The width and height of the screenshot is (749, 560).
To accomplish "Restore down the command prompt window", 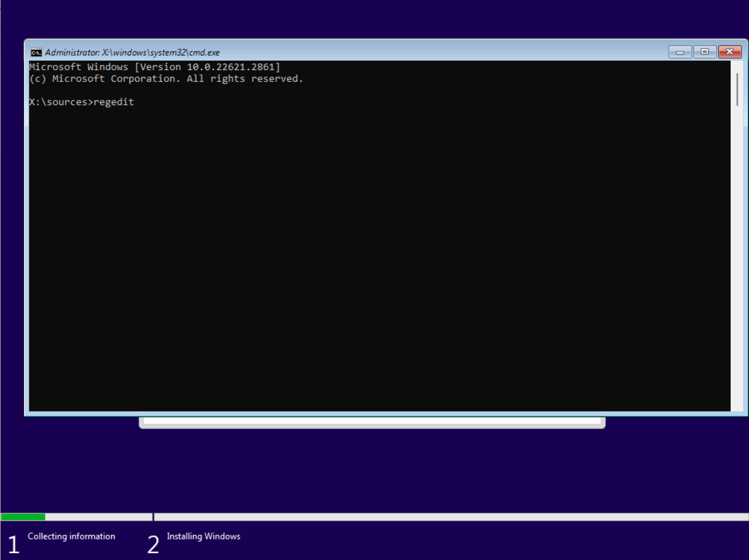I will point(705,51).
